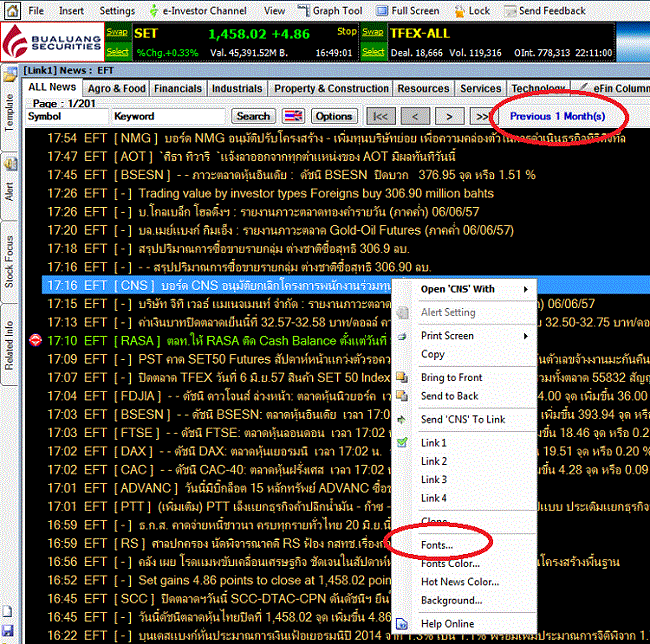
Task: Switch to Resources tab
Action: coord(423,88)
